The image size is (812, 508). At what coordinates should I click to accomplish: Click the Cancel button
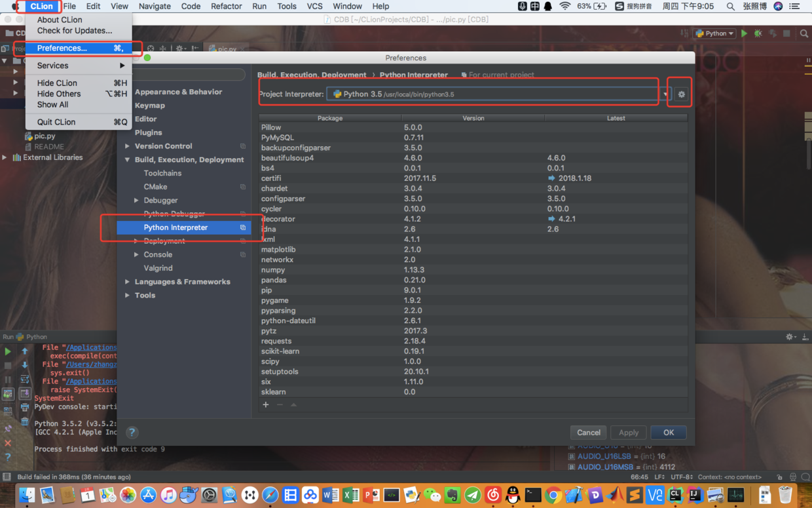click(588, 433)
